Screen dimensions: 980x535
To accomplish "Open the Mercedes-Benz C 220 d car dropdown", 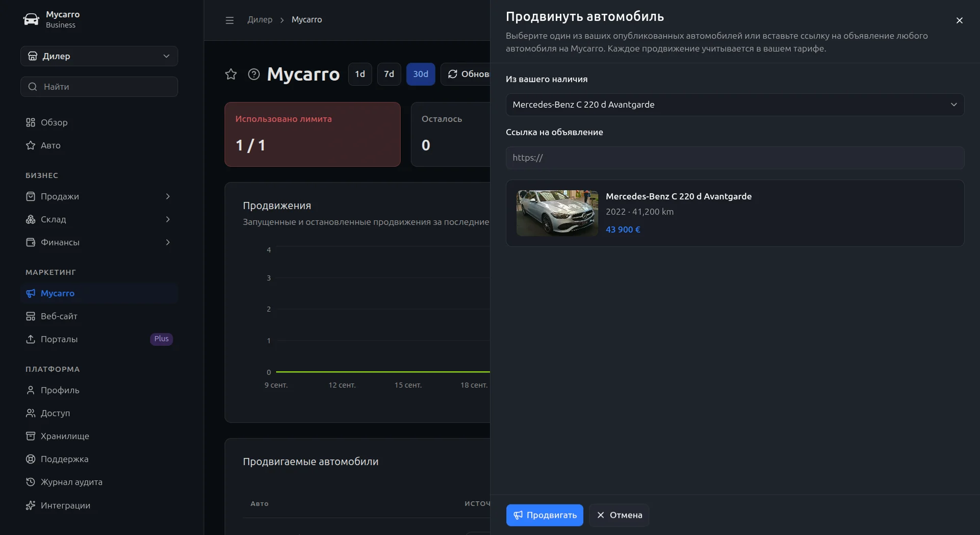I will click(x=735, y=105).
